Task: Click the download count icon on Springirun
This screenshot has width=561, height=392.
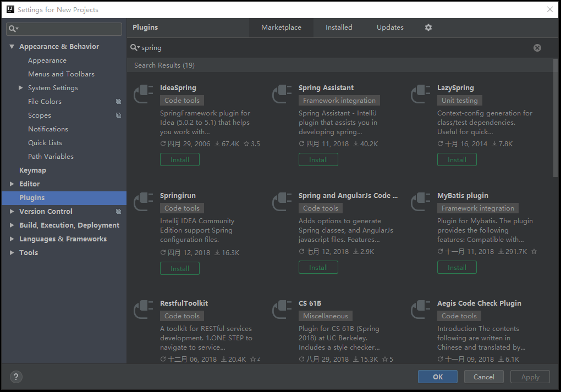Action: tap(217, 252)
